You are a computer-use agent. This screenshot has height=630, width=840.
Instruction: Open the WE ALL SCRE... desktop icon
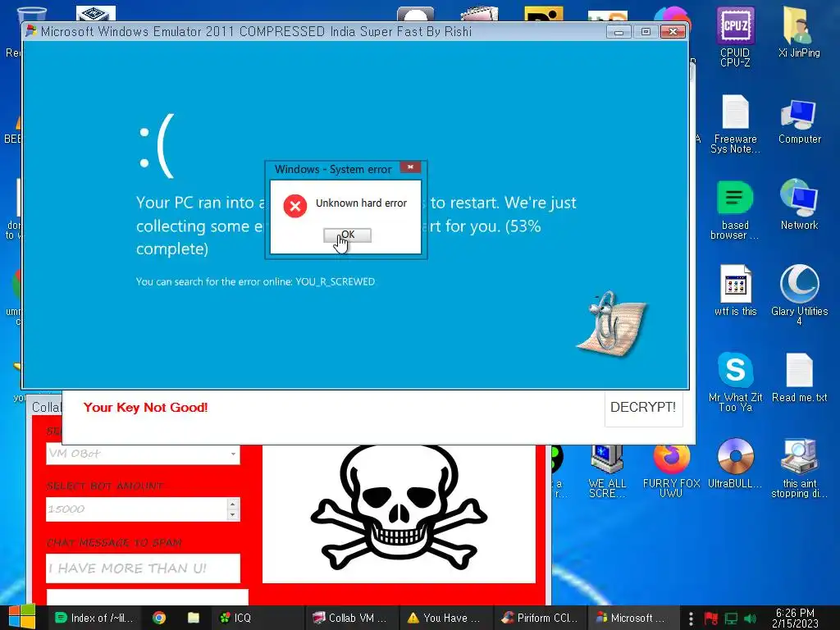(x=607, y=472)
